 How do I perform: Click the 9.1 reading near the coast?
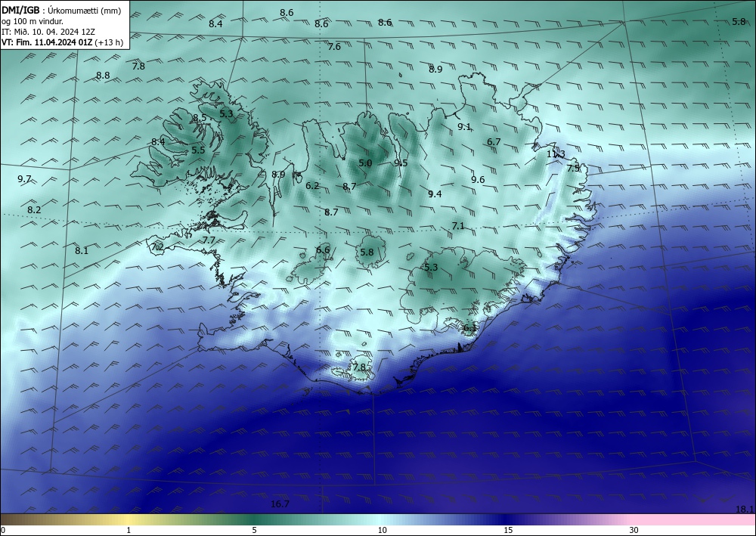click(464, 127)
